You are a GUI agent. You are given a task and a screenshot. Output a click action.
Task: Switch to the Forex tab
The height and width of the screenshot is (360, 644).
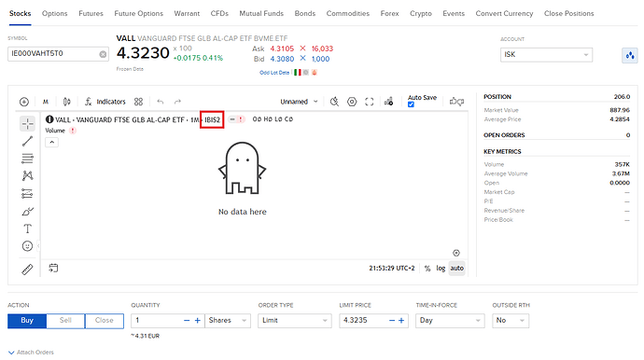click(x=389, y=14)
